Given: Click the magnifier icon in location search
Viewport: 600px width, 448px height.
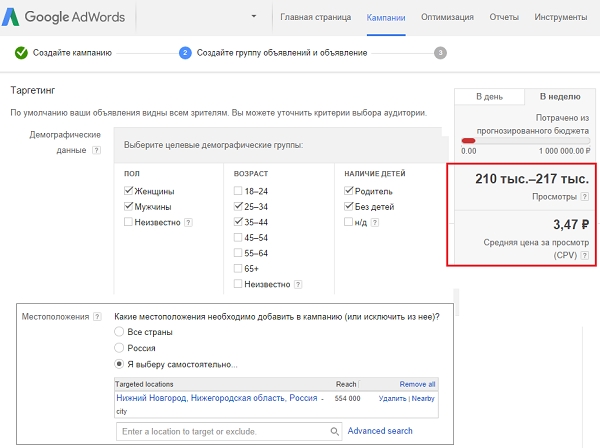Looking at the screenshot, I should pyautogui.click(x=337, y=431).
